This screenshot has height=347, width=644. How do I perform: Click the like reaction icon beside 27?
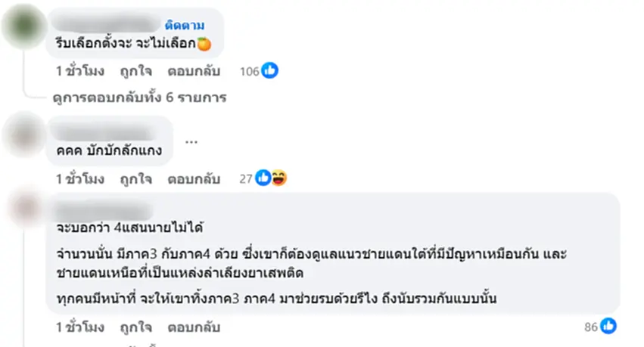[x=263, y=178]
